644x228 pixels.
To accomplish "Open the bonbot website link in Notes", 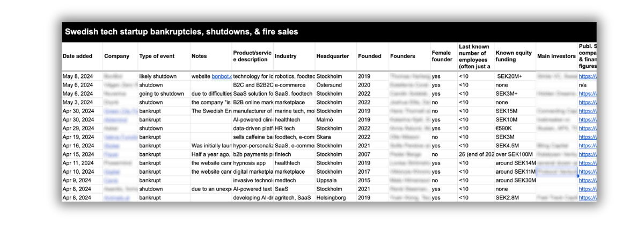I will (x=222, y=76).
